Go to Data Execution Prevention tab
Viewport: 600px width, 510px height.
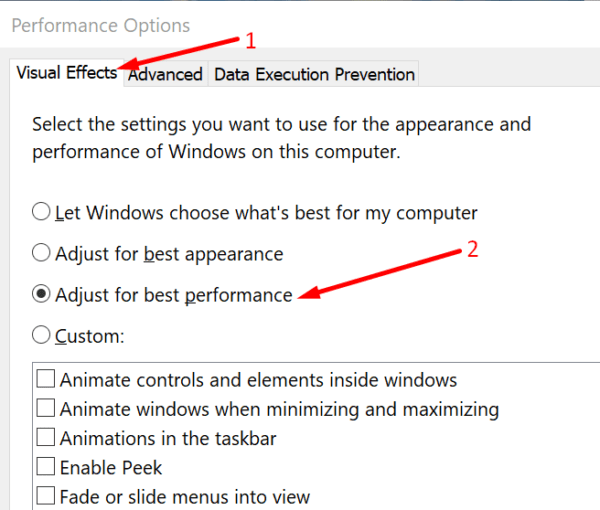[314, 74]
